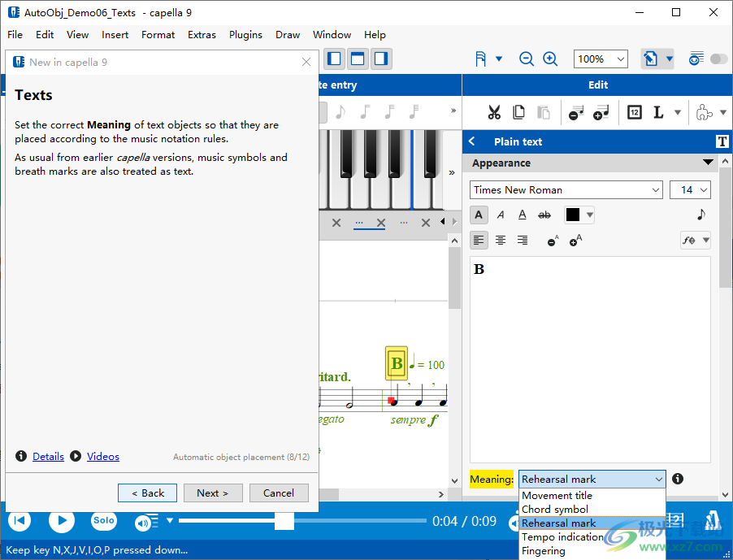Click the decrease font size icon

pos(553,241)
